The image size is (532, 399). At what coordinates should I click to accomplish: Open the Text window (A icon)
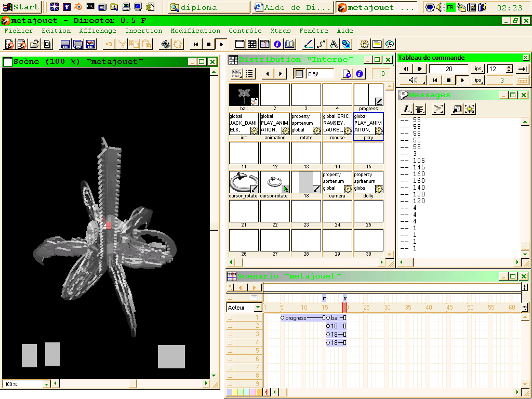coord(333,45)
